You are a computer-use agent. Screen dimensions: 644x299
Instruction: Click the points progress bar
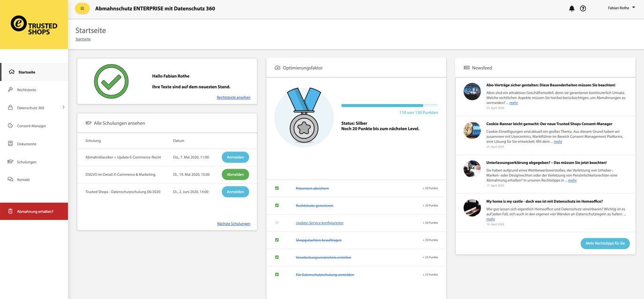point(389,105)
